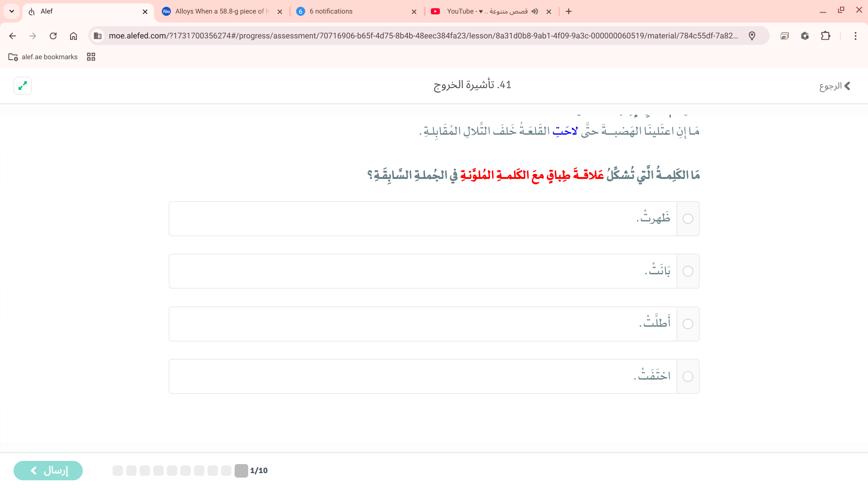Screen dimensions: 868x488
Task: Open the tab search dropdown arrow
Action: [12, 11]
